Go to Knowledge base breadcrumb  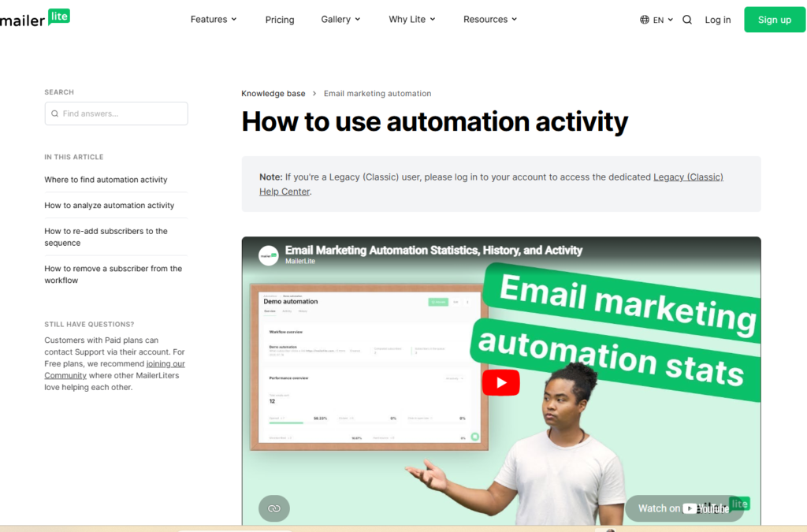(x=273, y=93)
